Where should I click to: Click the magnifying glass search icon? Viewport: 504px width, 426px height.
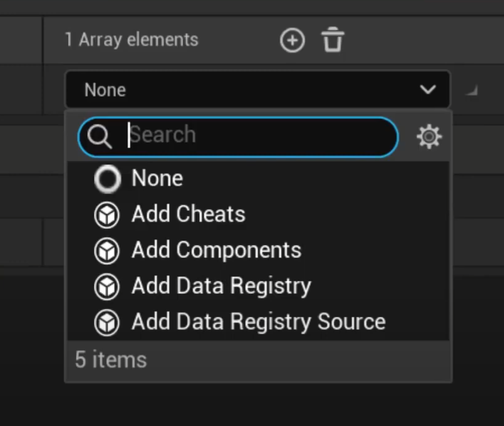tap(99, 137)
